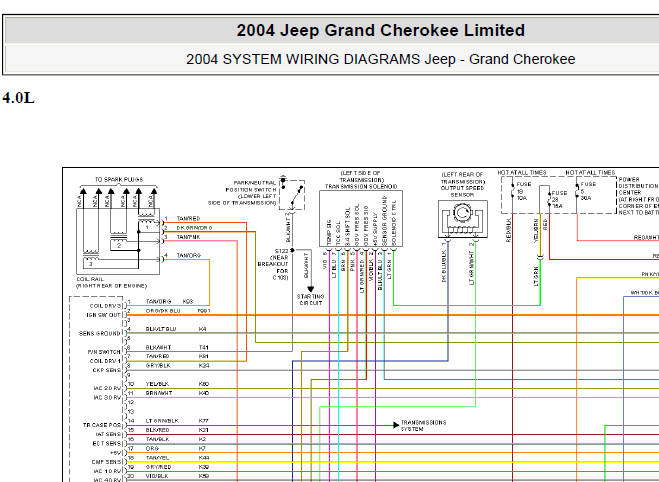Click the "ORG/DK BLU" wire label
The image size is (659, 482).
pyautogui.click(x=163, y=311)
